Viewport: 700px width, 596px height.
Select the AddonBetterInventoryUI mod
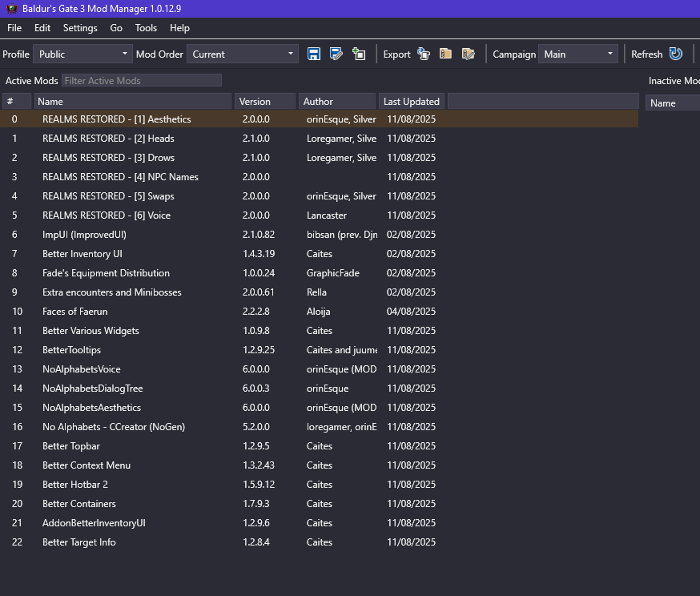(320, 522)
